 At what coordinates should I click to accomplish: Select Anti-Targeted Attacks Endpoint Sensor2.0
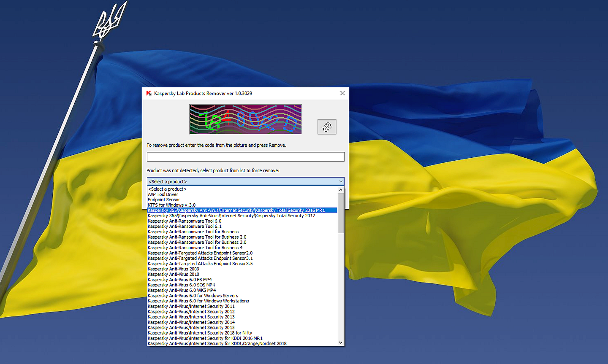pyautogui.click(x=242, y=253)
